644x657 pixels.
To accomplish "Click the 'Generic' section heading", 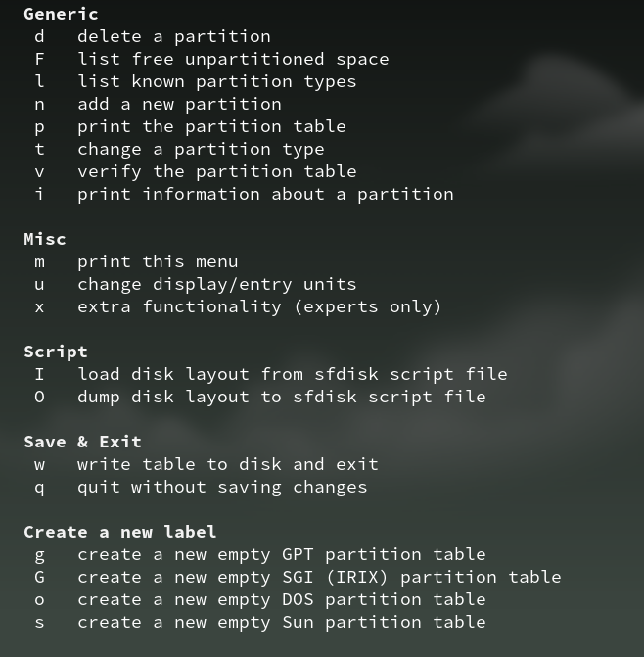I will tap(61, 15).
